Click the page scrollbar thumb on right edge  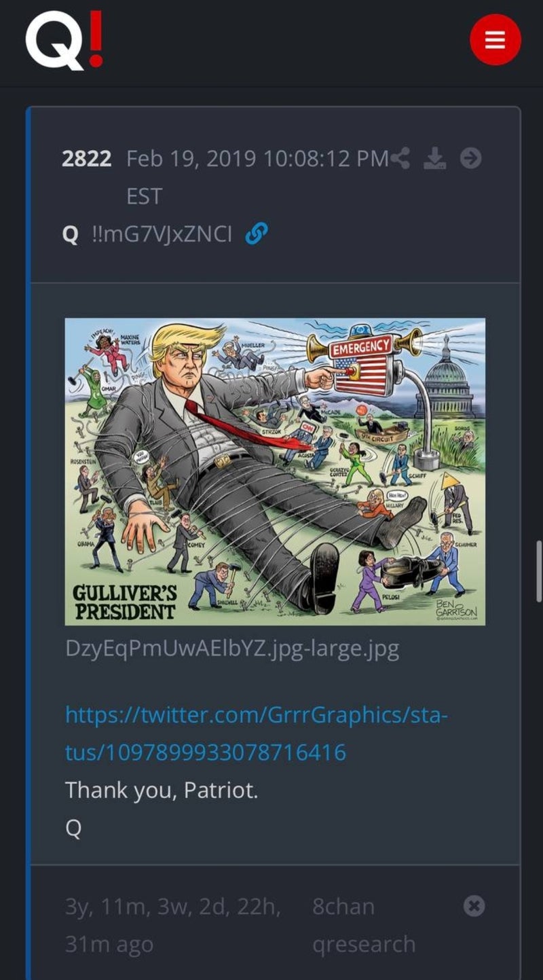click(538, 570)
